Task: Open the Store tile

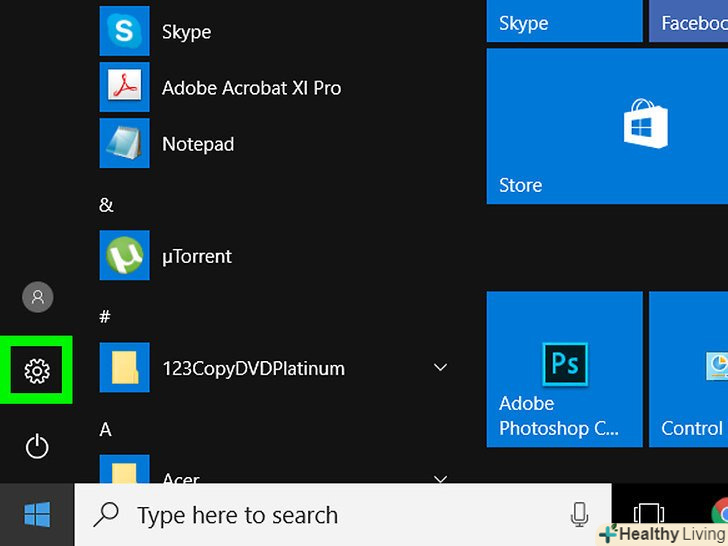Action: [x=564, y=127]
